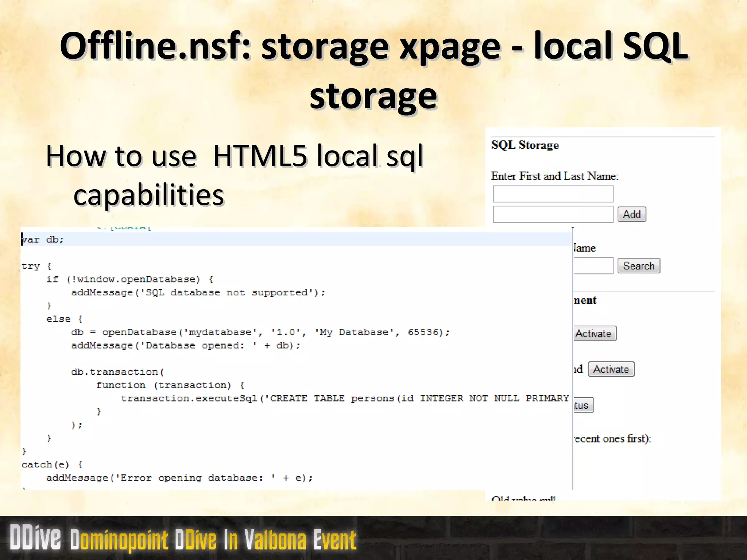Click the Search button
The image size is (747, 560).
tap(639, 266)
